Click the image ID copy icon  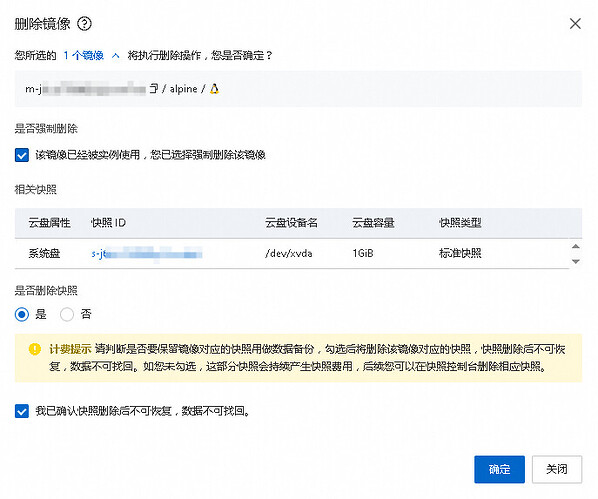point(154,89)
